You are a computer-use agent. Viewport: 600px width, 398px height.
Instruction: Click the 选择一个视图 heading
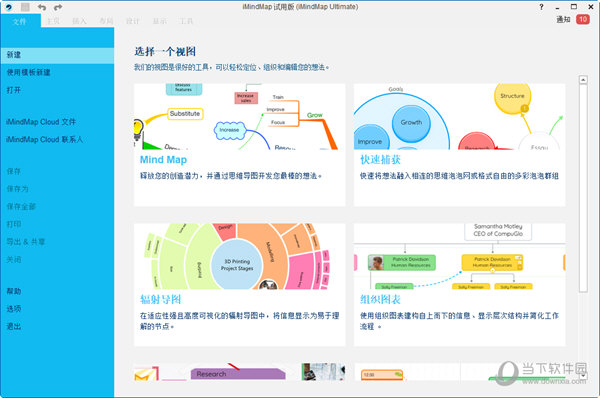coord(165,52)
